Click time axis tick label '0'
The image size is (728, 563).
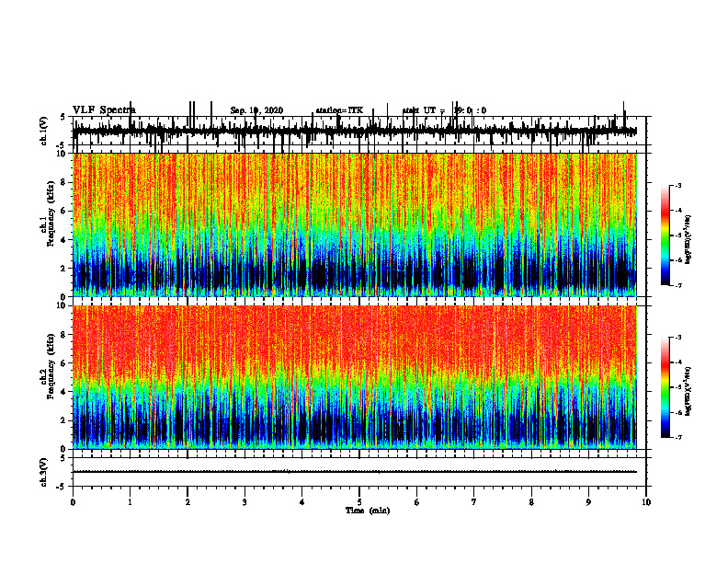(73, 502)
